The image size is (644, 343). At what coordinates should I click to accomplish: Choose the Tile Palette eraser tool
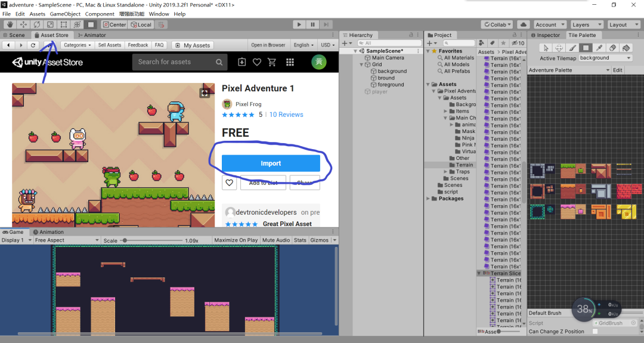pos(612,48)
